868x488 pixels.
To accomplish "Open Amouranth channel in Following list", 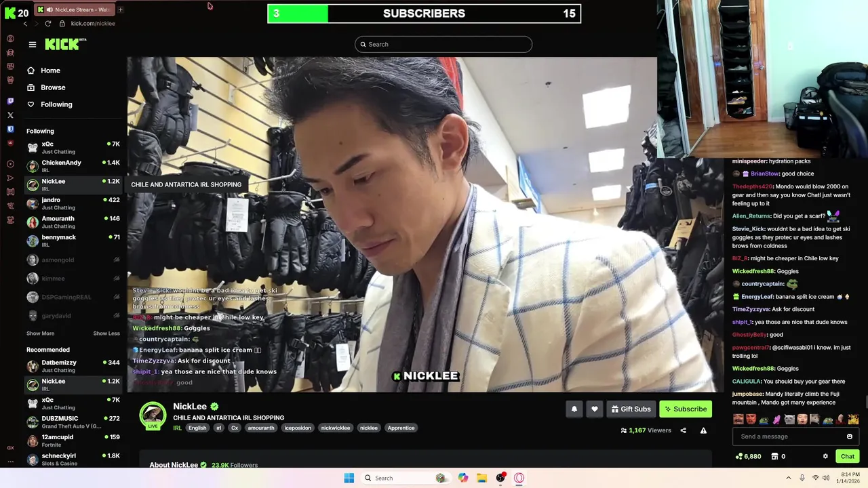I will (73, 222).
